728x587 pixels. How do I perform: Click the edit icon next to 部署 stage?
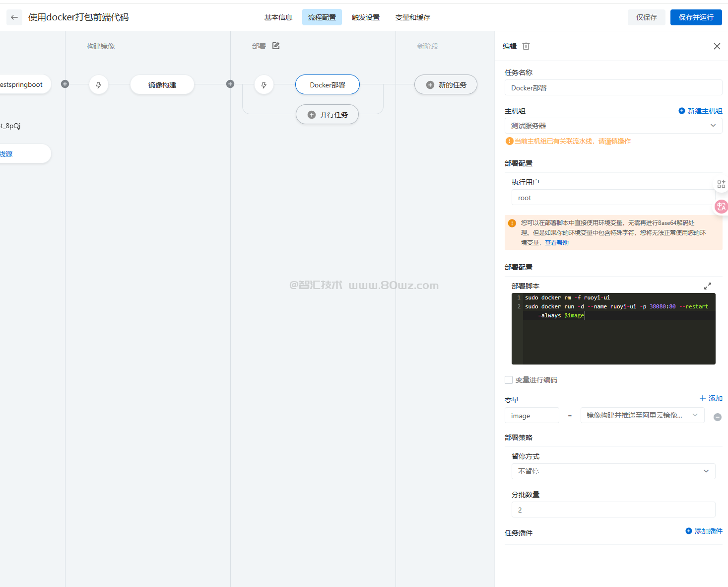coord(276,46)
